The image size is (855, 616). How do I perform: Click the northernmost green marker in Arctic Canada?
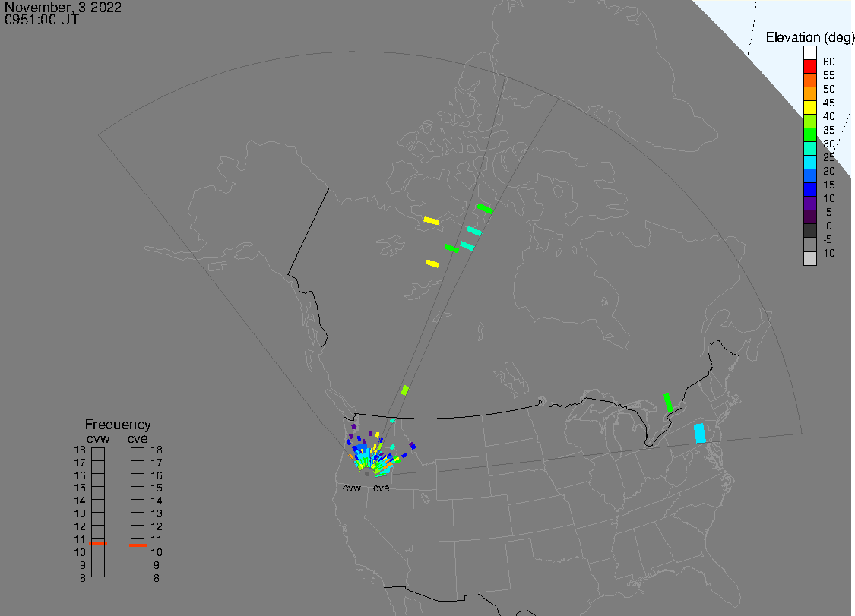[x=484, y=208]
